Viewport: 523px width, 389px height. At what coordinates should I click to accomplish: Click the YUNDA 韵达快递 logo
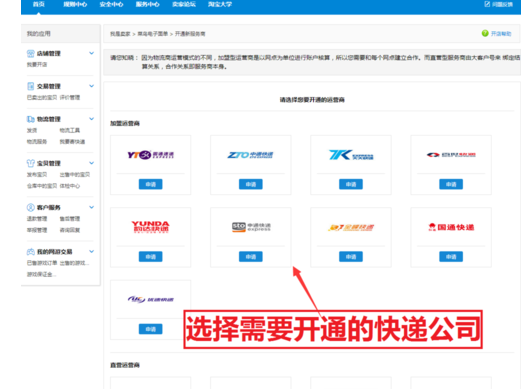pos(150,227)
